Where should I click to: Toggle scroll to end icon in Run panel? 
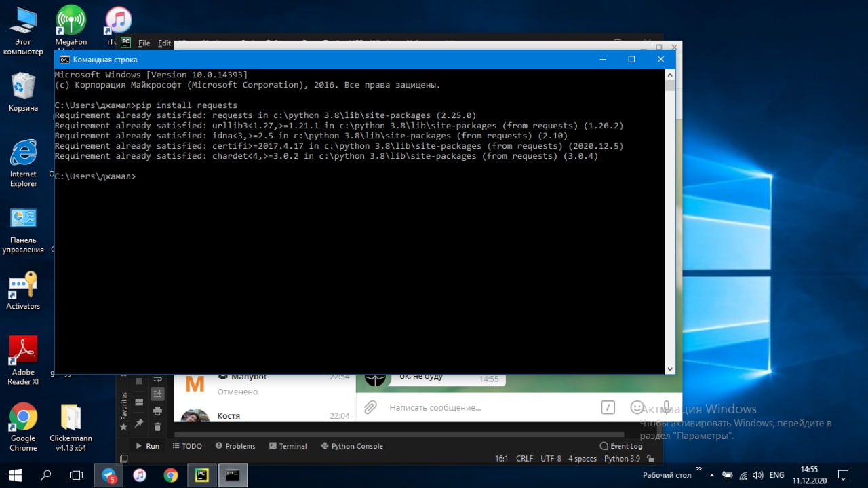click(157, 394)
